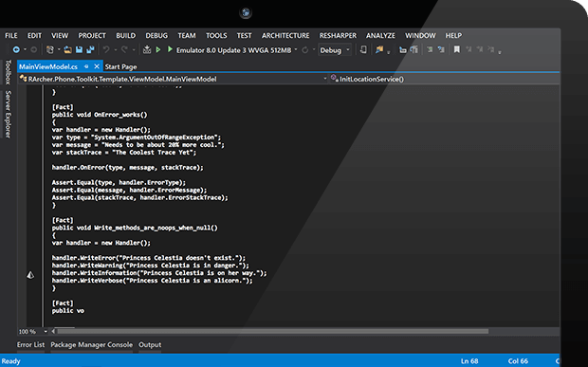Click the horizontal scrollbar left arrow
The height and width of the screenshot is (367, 588).
click(x=53, y=331)
